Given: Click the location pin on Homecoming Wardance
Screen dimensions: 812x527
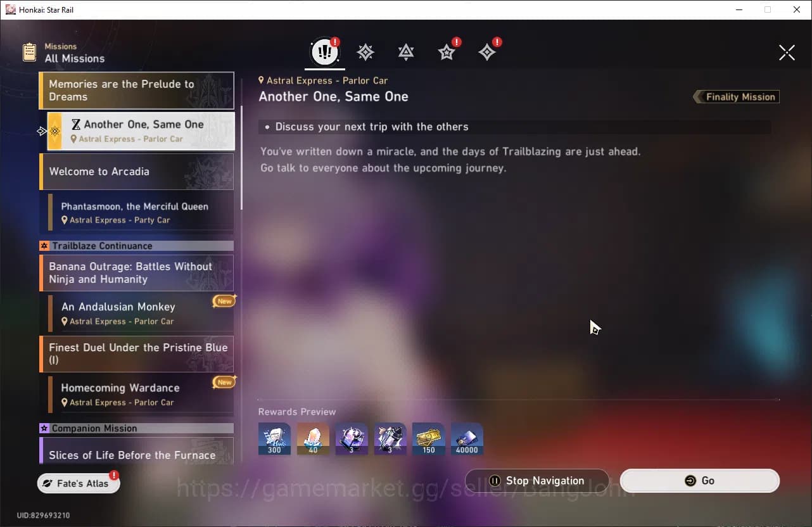Looking at the screenshot, I should (x=65, y=403).
